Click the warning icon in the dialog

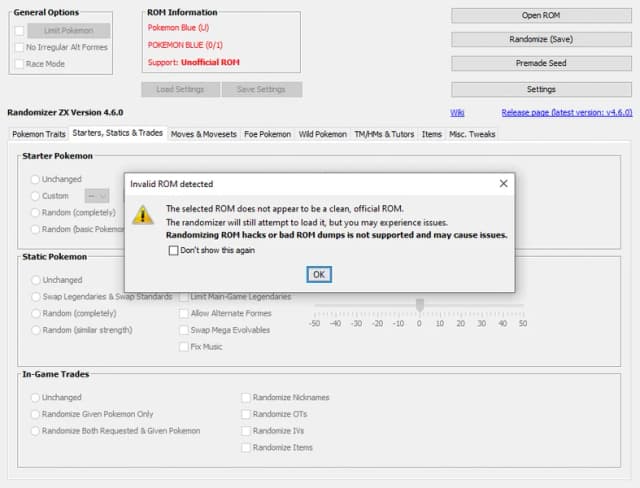pos(143,215)
